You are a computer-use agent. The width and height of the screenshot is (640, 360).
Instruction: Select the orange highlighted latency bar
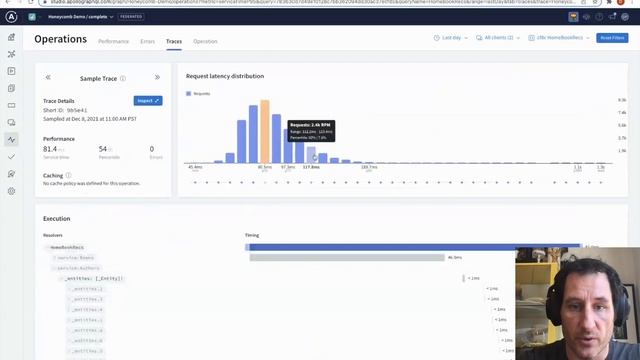(265, 131)
